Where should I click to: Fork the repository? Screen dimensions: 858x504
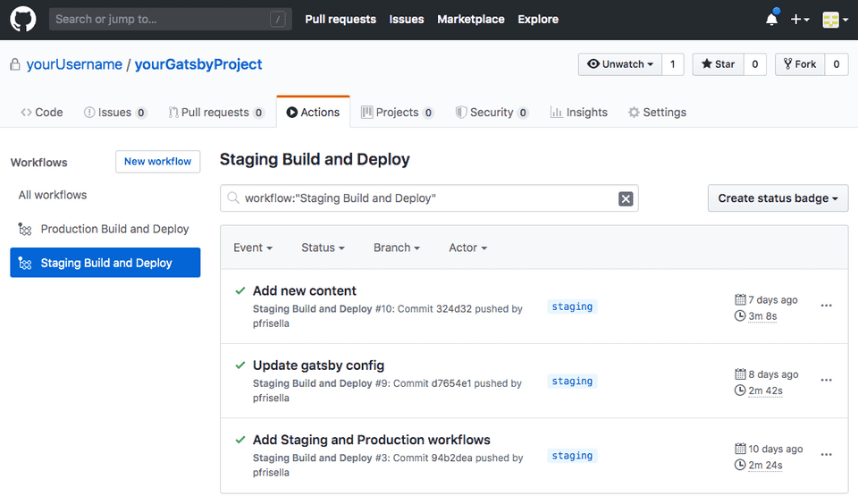[x=800, y=64]
